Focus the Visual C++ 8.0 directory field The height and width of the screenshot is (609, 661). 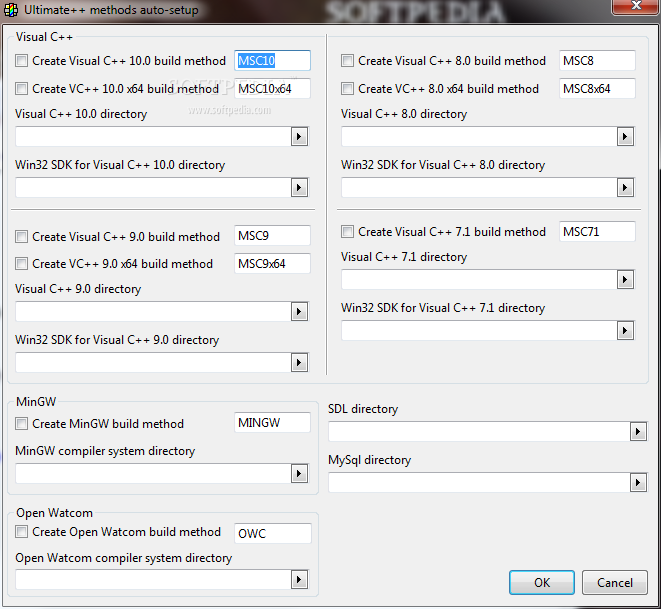[479, 137]
